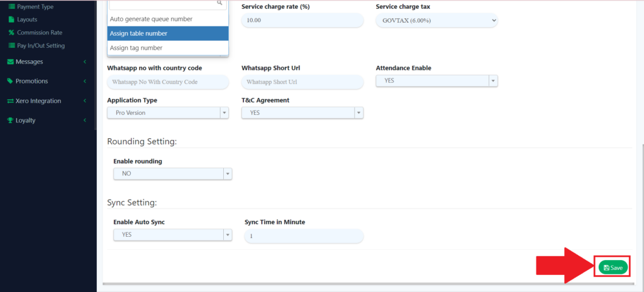Open the Attendance Enable dropdown

pos(437,81)
